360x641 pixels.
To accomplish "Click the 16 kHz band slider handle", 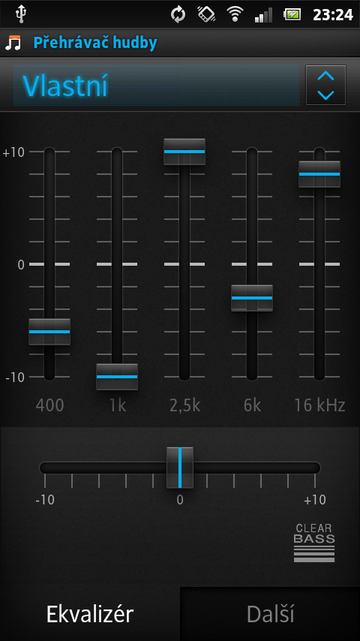I will 319,174.
